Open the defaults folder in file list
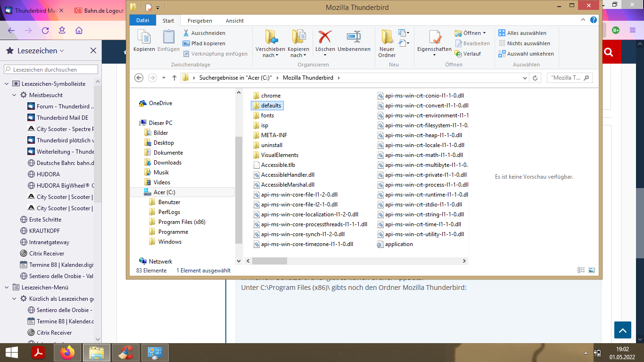 point(271,106)
